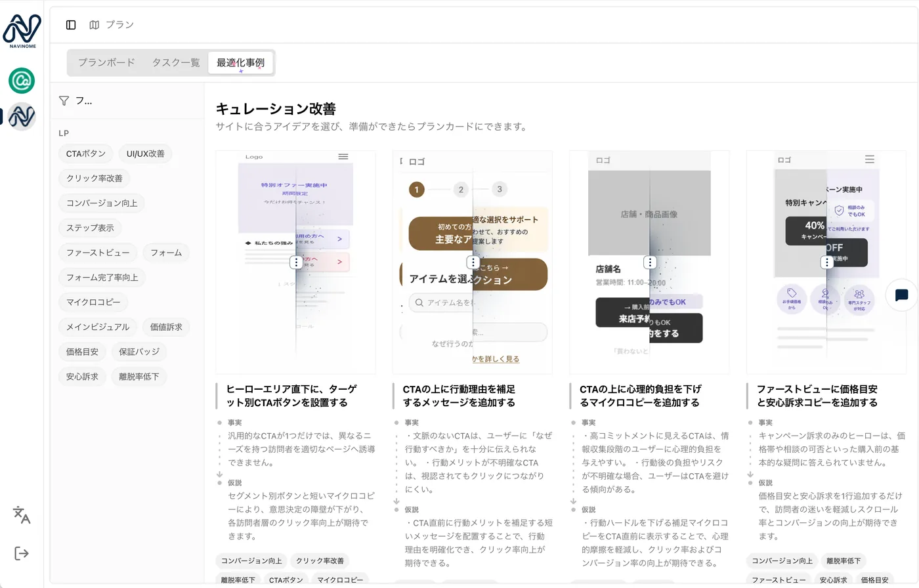Viewport: 919px width, 588px height.
Task: Click the 仮説 label in the second card
Action: pyautogui.click(x=412, y=510)
